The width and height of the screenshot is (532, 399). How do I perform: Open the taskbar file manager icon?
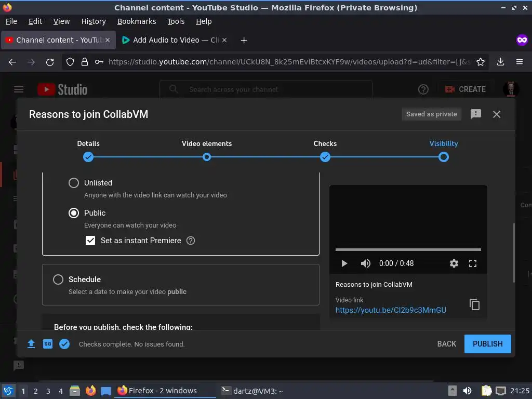(x=75, y=391)
